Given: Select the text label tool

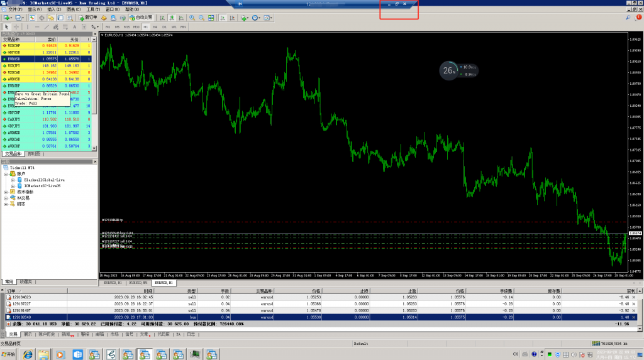Looking at the screenshot, I should (84, 26).
